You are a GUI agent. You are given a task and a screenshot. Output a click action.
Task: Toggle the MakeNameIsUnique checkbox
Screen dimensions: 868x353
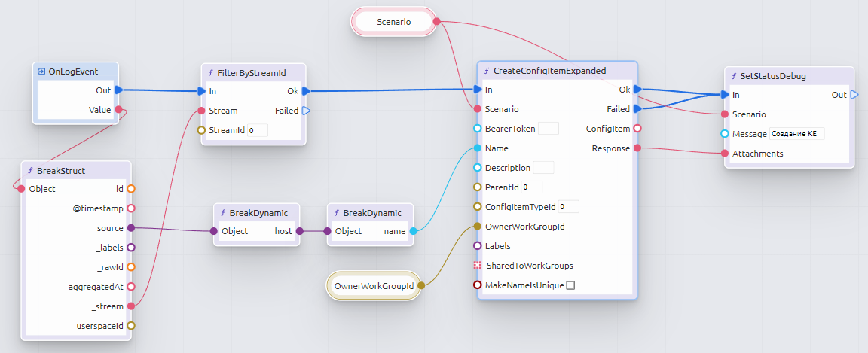point(570,285)
